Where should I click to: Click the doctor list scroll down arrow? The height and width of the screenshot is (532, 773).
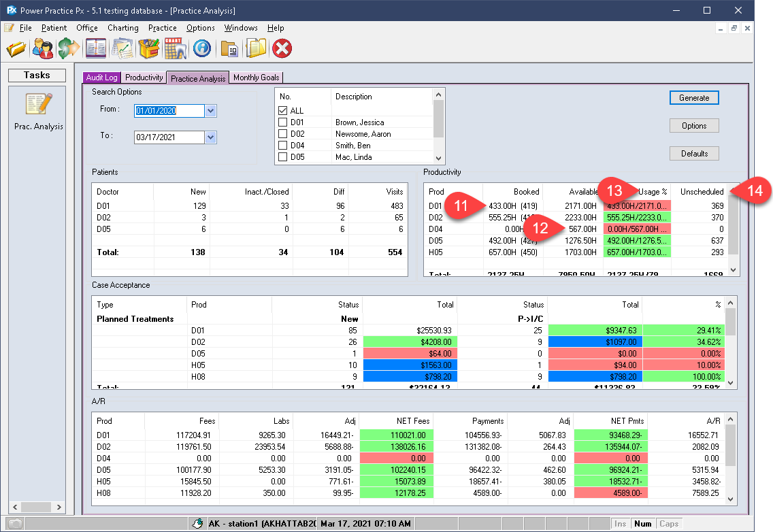[x=438, y=159]
